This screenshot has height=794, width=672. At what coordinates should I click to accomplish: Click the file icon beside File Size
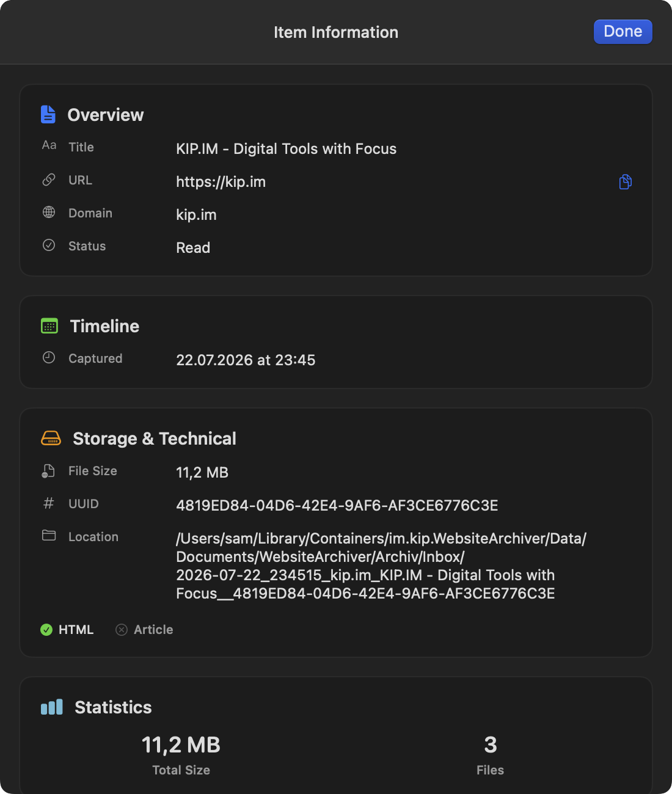(x=48, y=470)
